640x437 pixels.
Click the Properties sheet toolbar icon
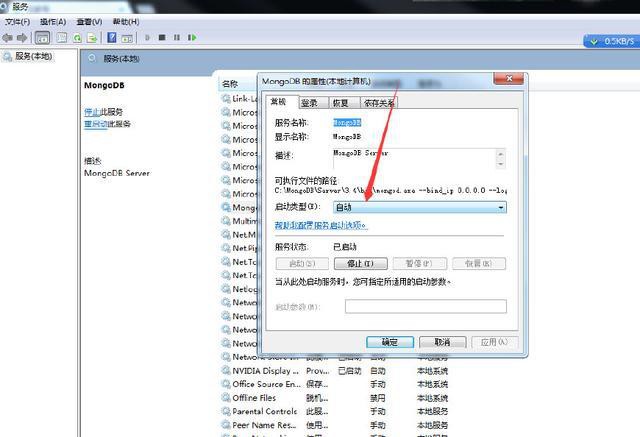(x=62, y=38)
